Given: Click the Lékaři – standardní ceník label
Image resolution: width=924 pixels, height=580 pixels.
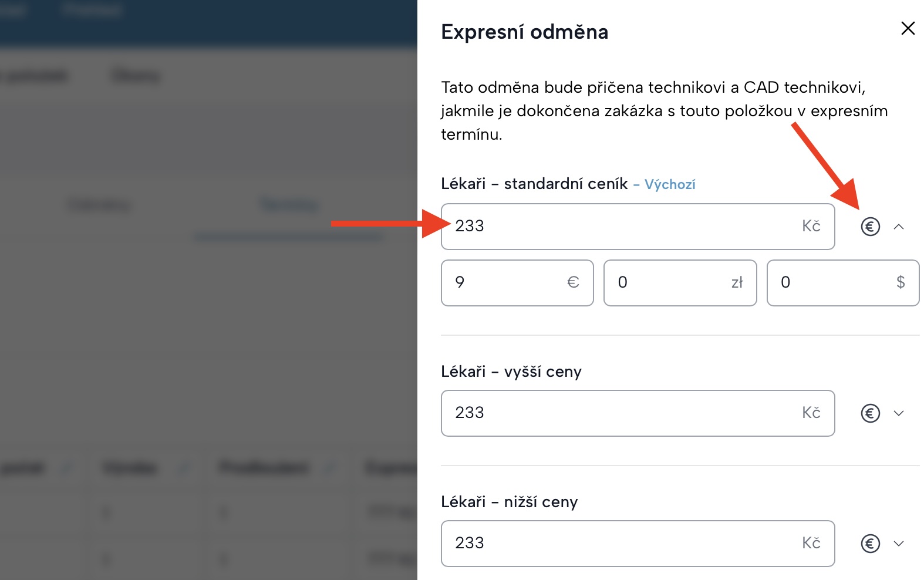Looking at the screenshot, I should (x=534, y=184).
